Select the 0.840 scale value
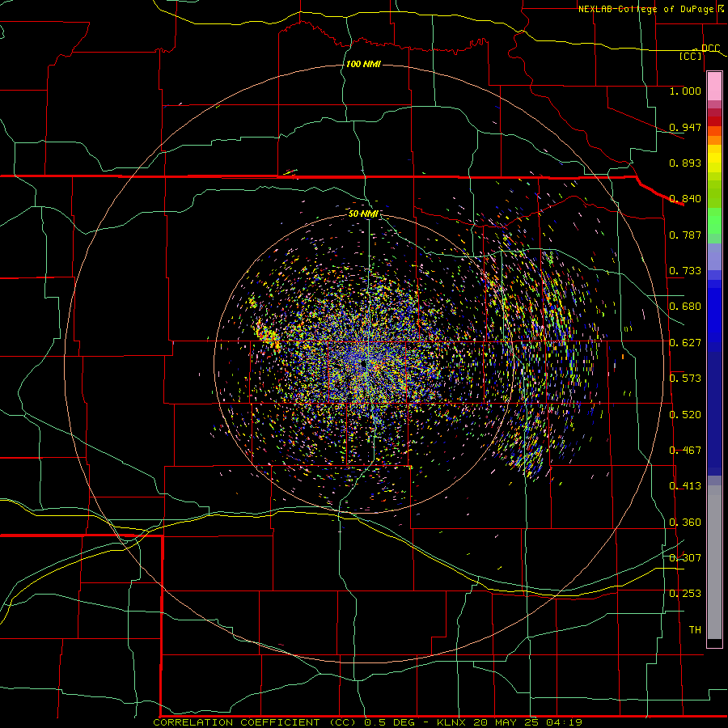 point(685,199)
